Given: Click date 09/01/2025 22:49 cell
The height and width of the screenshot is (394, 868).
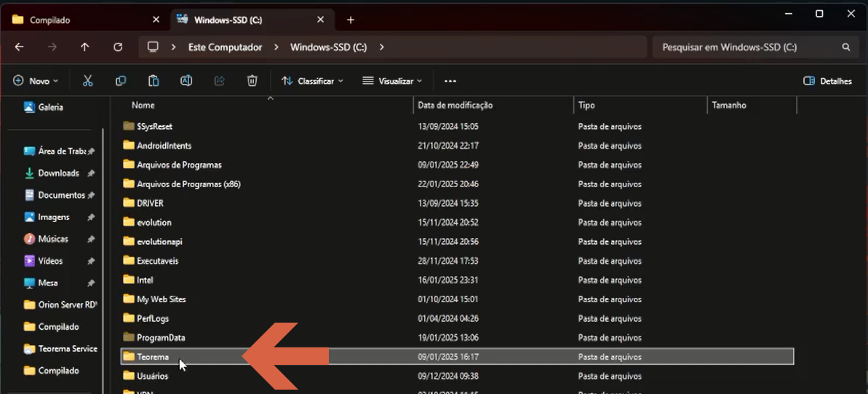Looking at the screenshot, I should 448,165.
